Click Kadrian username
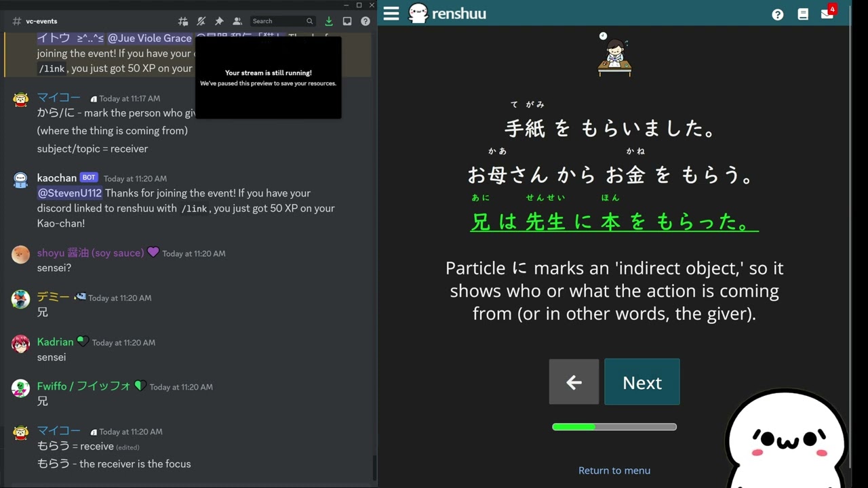The height and width of the screenshot is (488, 868). point(55,342)
